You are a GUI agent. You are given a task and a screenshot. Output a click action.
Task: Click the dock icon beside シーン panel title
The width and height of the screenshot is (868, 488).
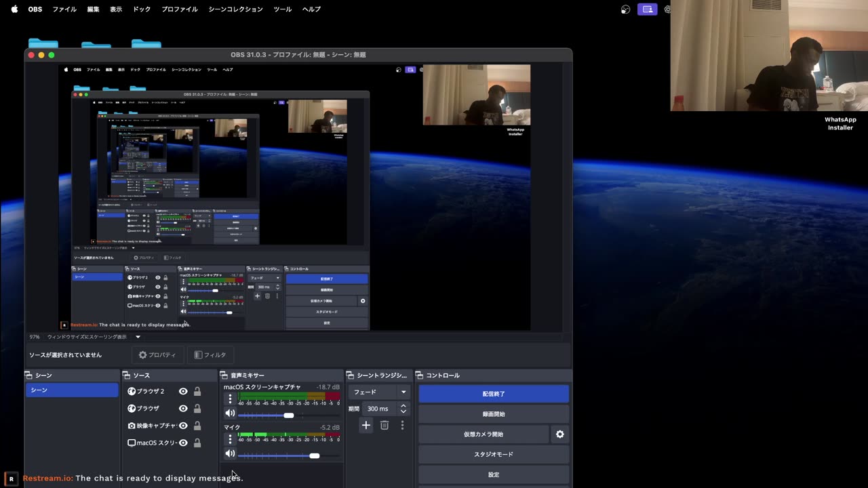coord(29,375)
